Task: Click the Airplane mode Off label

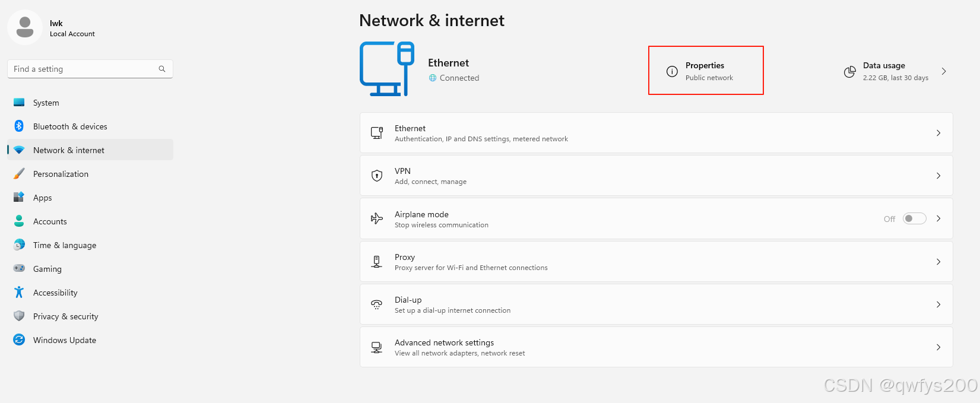Action: click(889, 219)
